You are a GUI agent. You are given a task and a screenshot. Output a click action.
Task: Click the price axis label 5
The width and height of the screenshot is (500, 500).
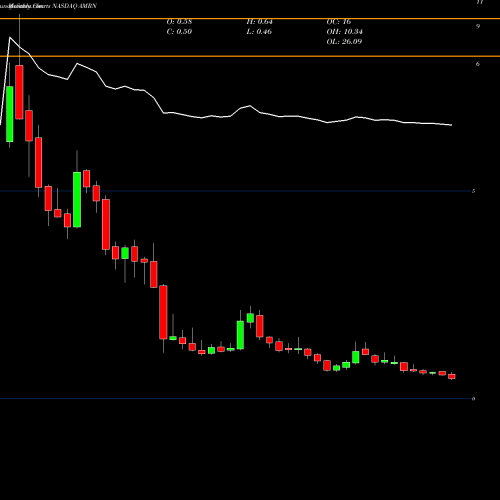[x=473, y=191]
